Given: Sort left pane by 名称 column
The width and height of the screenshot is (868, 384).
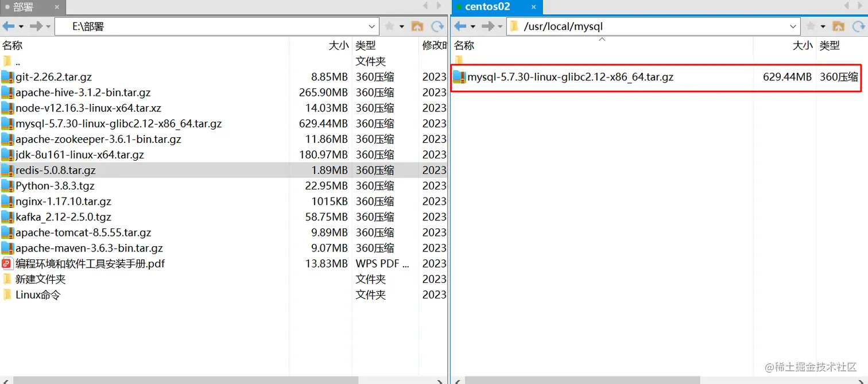Looking at the screenshot, I should (x=145, y=45).
